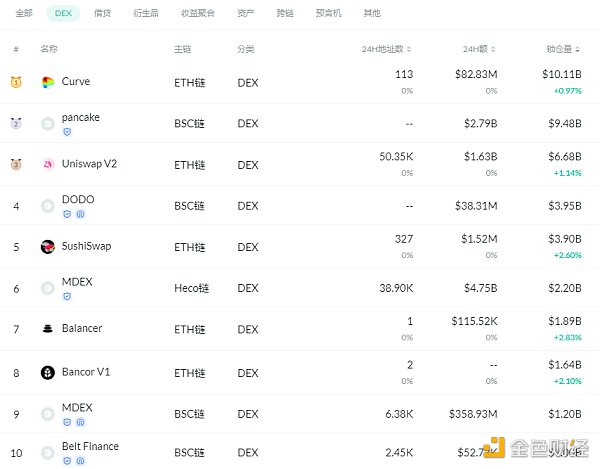600x469 pixels.
Task: Click the pink Uniswap V2 unicorn logo
Action: point(47,164)
